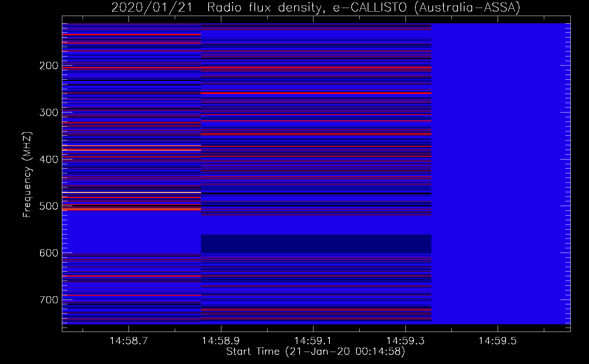The image size is (589, 364).
Task: Click the 200 frequency tick label
Action: coord(49,66)
